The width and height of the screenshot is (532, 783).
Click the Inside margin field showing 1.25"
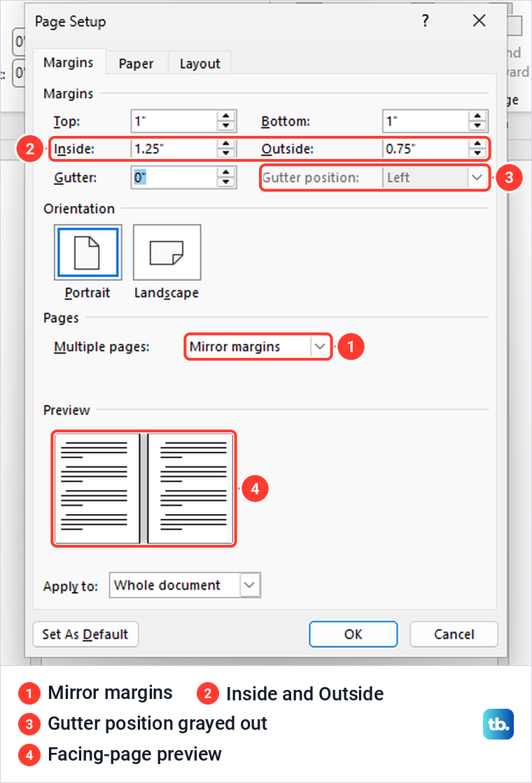coord(174,148)
